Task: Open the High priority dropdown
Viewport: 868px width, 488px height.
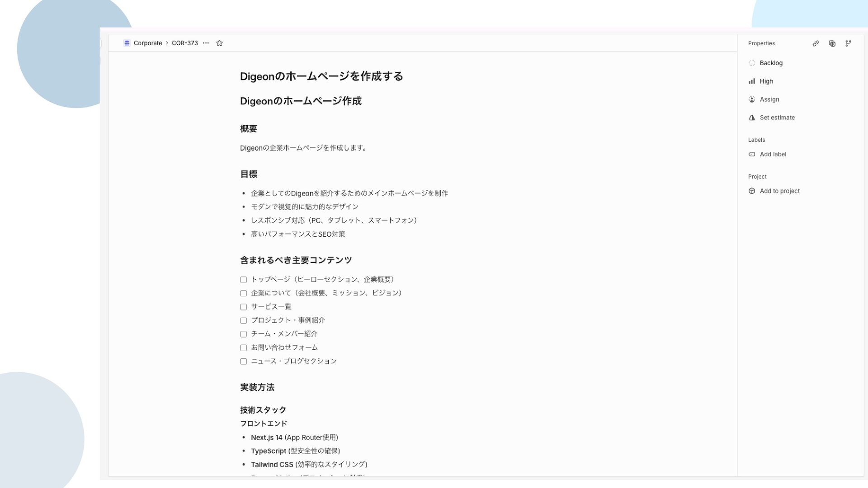Action: [x=761, y=81]
